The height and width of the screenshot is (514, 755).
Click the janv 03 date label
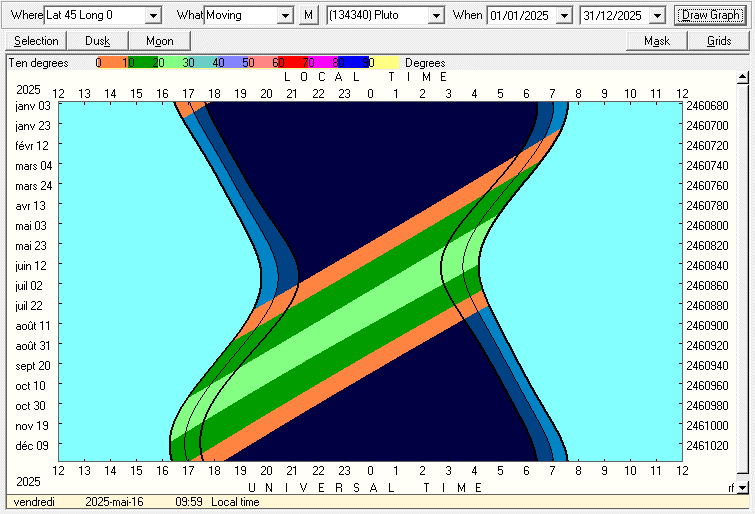[x=33, y=106]
